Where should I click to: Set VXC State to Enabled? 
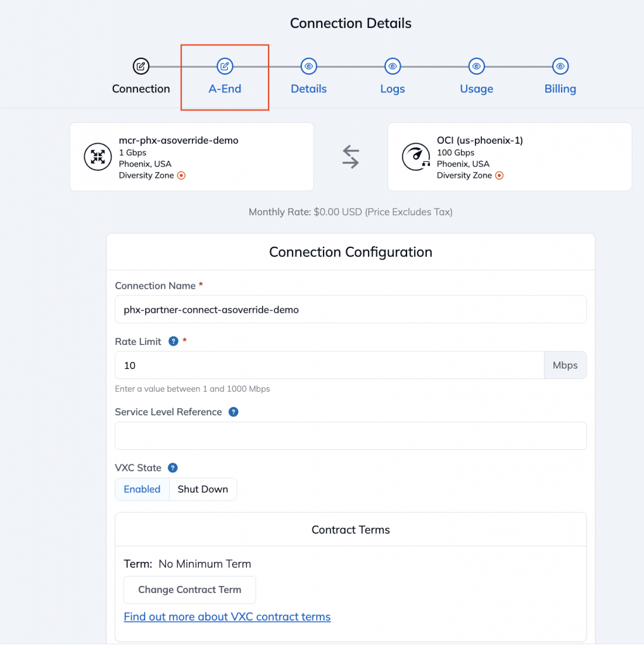(x=142, y=489)
